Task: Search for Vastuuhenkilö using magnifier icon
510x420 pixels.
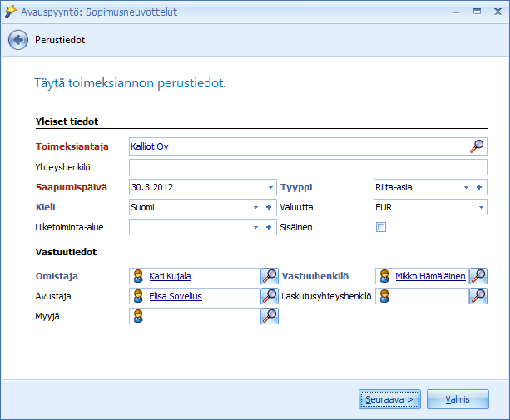Action: point(478,276)
